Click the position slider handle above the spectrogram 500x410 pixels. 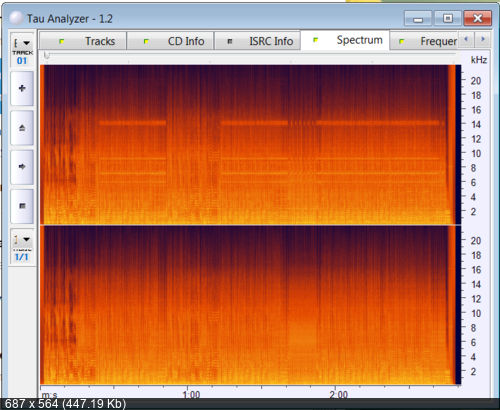click(47, 55)
